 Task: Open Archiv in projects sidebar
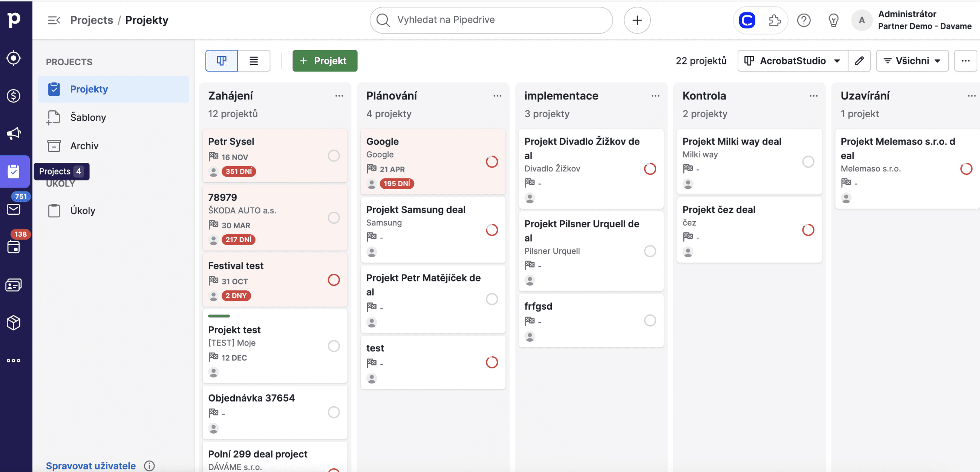coord(84,146)
